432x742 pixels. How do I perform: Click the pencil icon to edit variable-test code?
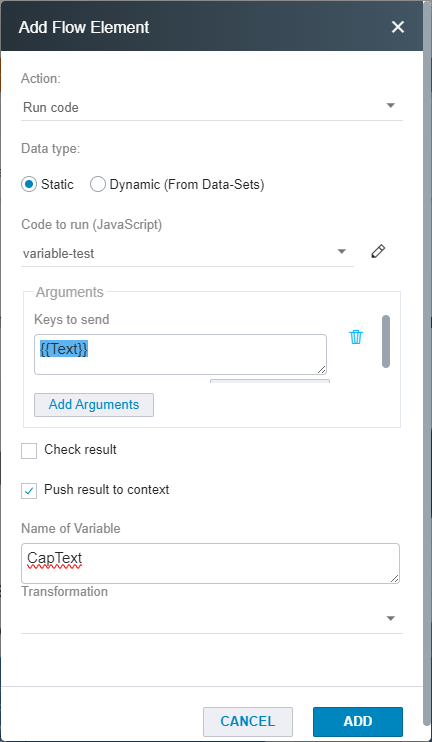click(378, 252)
